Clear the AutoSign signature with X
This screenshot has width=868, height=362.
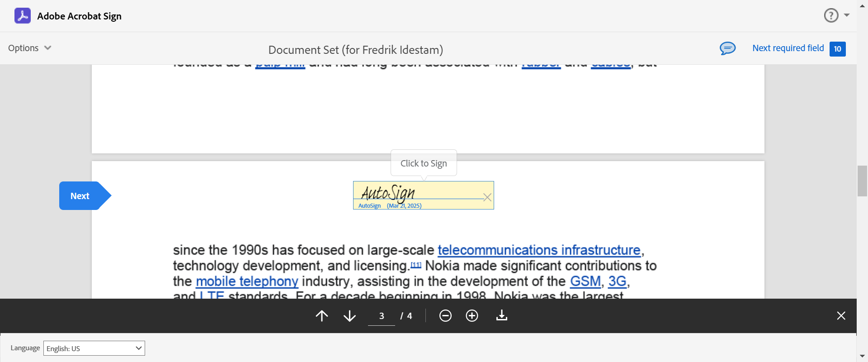[x=487, y=197]
